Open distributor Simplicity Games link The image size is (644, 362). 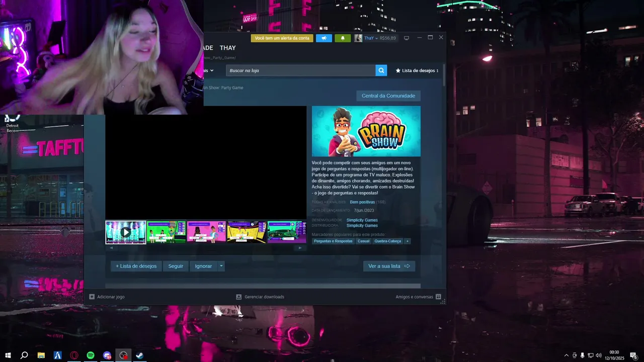[362, 226]
